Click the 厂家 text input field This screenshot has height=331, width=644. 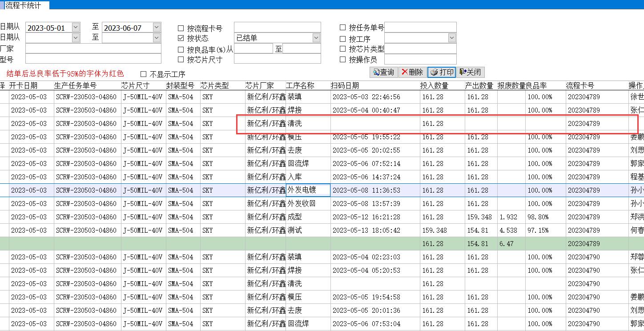click(x=93, y=48)
